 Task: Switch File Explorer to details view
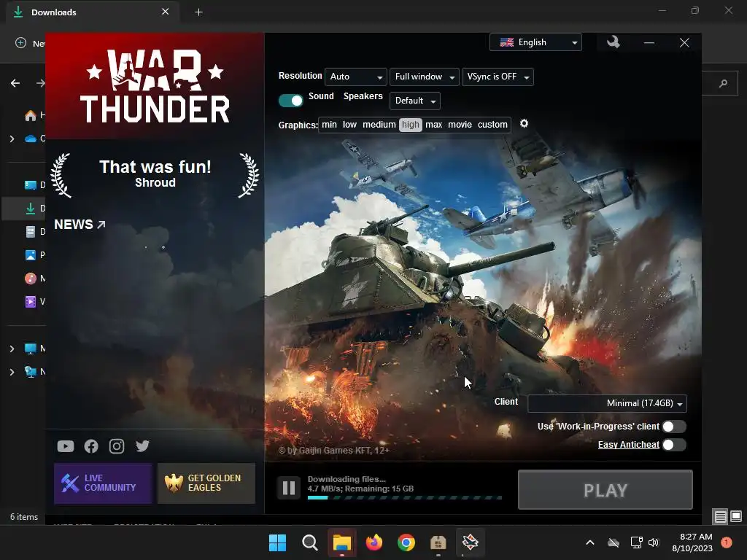click(x=720, y=516)
